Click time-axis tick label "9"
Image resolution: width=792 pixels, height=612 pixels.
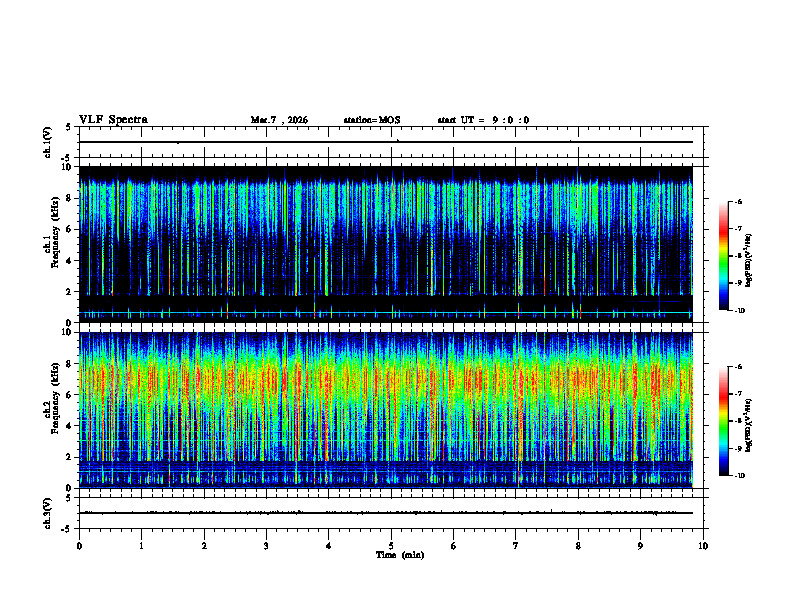(640, 546)
